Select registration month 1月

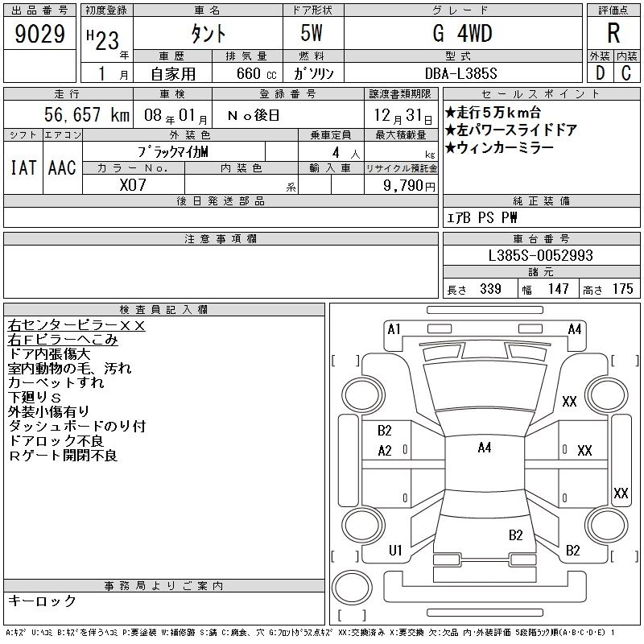click(113, 73)
